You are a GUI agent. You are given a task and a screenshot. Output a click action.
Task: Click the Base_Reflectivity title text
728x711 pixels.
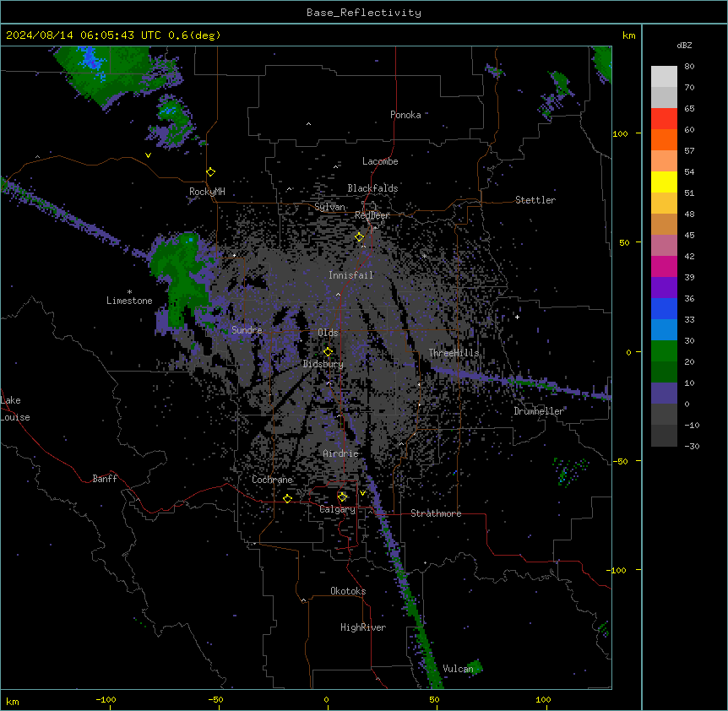(364, 13)
